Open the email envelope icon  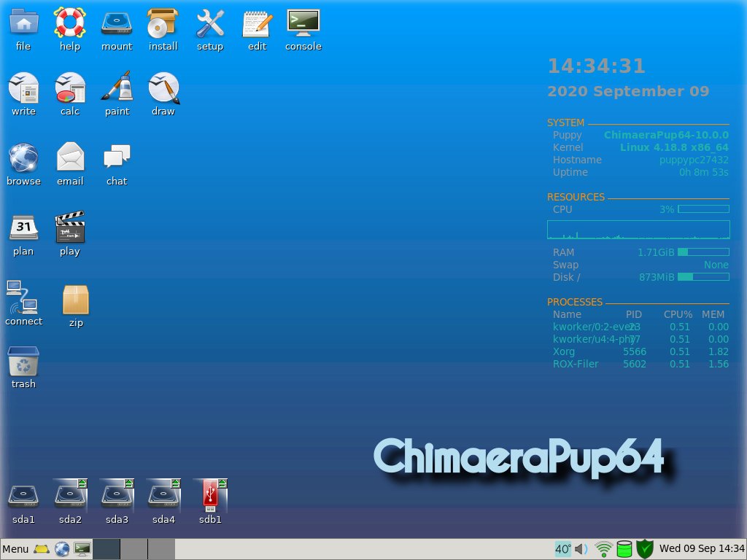(x=71, y=156)
